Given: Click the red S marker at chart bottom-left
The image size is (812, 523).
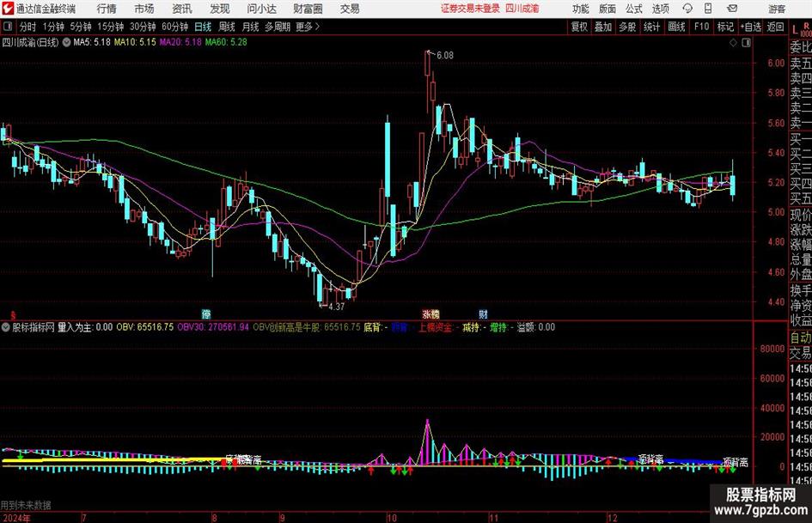Looking at the screenshot, I should click(x=13, y=315).
